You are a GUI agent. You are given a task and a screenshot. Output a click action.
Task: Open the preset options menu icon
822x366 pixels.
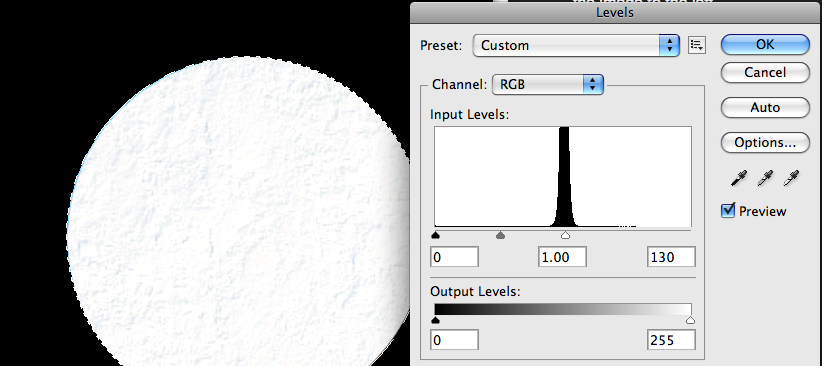[x=697, y=46]
